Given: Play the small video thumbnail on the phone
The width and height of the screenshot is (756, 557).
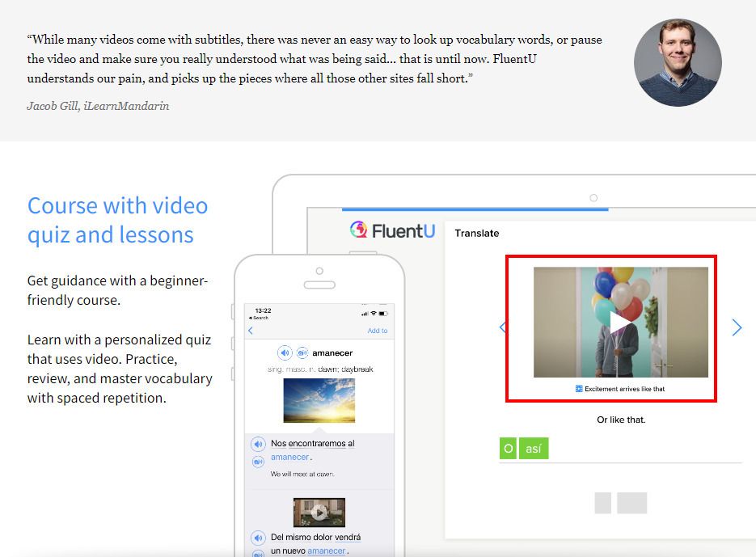Looking at the screenshot, I should (319, 513).
